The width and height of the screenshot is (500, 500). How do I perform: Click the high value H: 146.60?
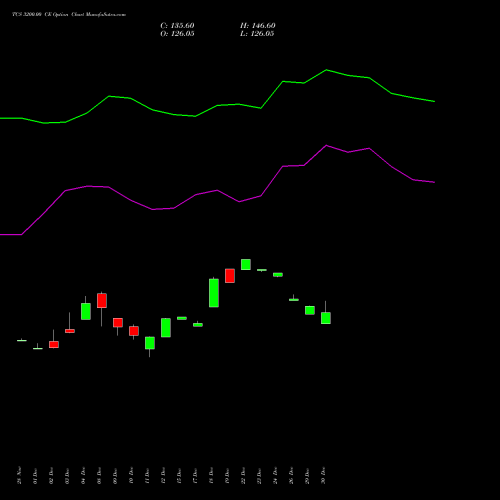point(257,26)
